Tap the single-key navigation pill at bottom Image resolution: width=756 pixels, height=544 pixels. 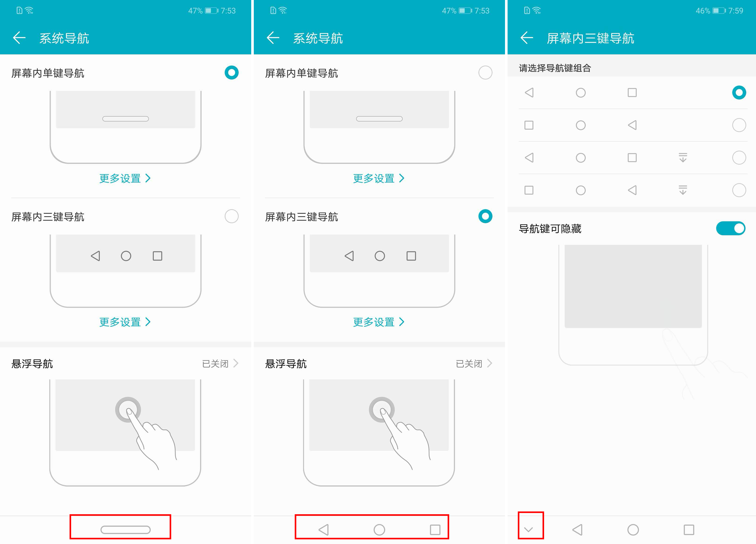pyautogui.click(x=125, y=529)
